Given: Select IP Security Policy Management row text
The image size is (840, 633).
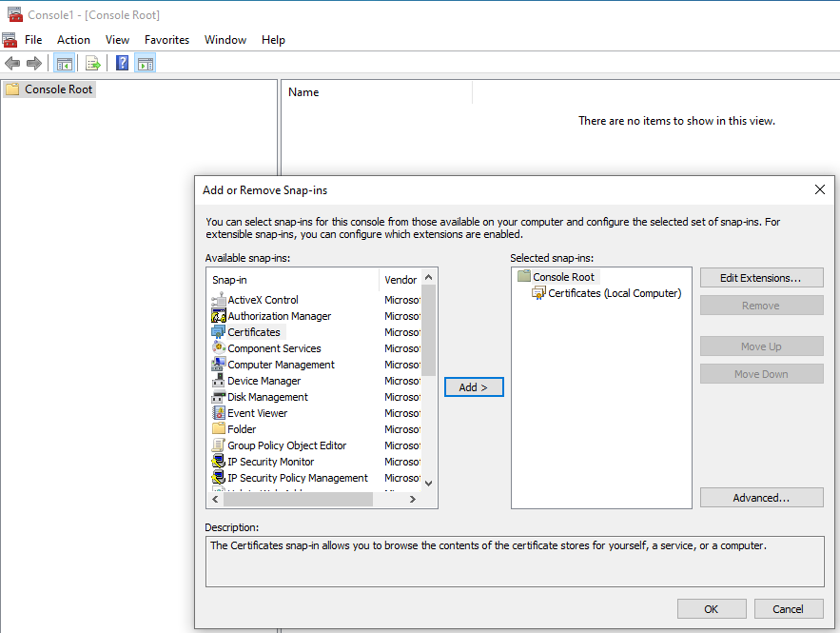Looking at the screenshot, I should point(298,478).
